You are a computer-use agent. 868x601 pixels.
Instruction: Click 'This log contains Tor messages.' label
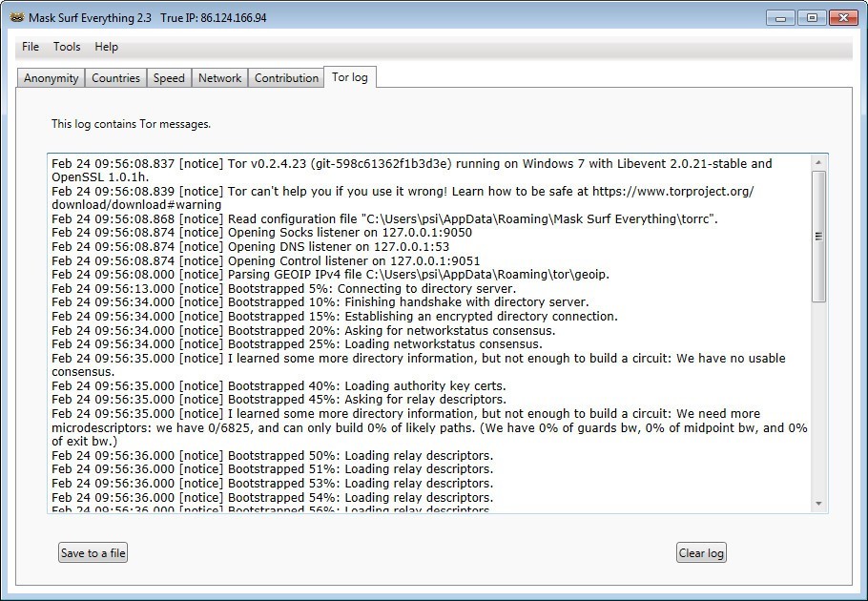coord(132,124)
